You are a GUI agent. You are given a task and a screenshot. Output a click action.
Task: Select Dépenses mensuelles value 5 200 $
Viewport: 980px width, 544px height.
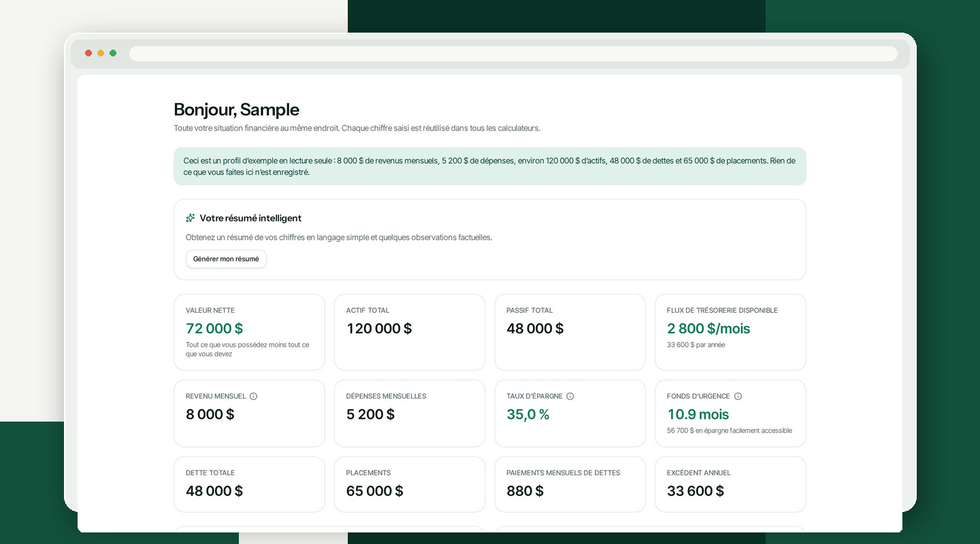coord(370,414)
